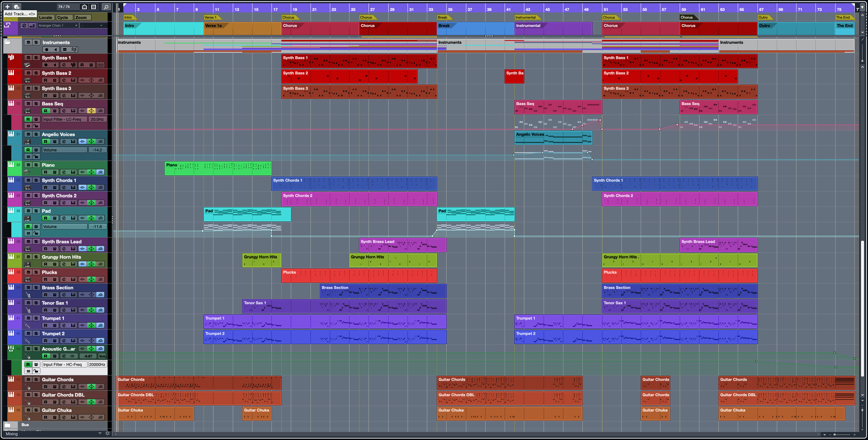Open Input Filter - LC-Freq parameter selector

coord(65,119)
